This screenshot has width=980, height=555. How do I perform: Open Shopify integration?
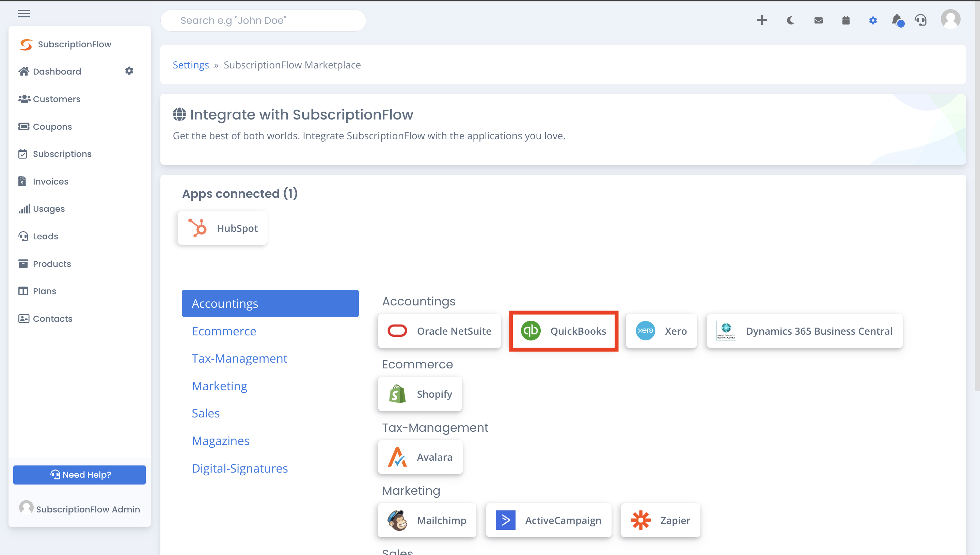pos(420,394)
